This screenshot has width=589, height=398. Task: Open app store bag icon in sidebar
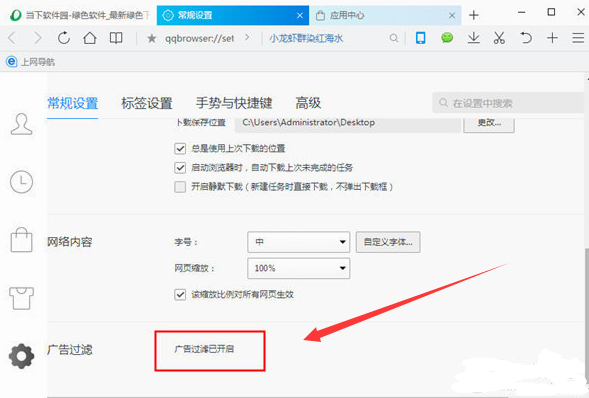coord(21,240)
